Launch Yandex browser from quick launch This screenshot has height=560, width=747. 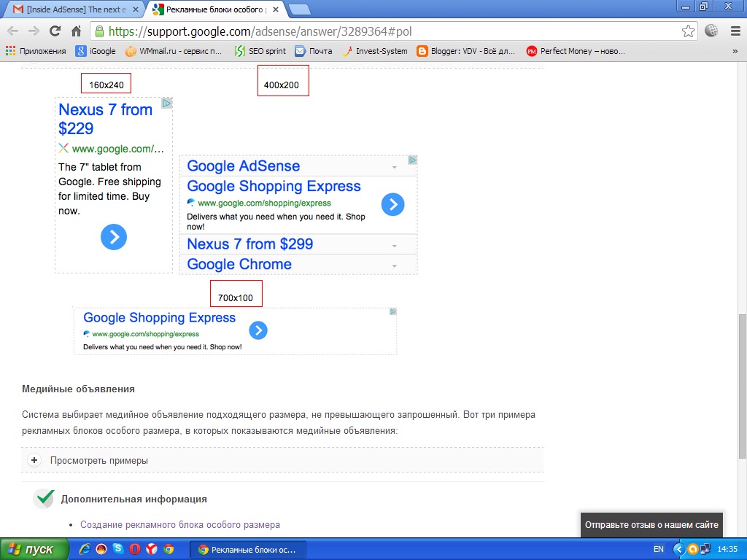pyautogui.click(x=152, y=549)
